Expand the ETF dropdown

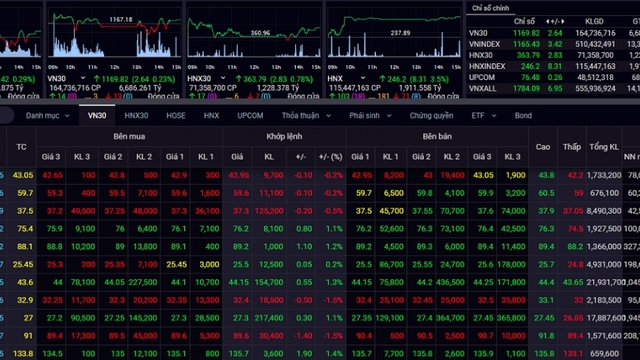coord(484,116)
